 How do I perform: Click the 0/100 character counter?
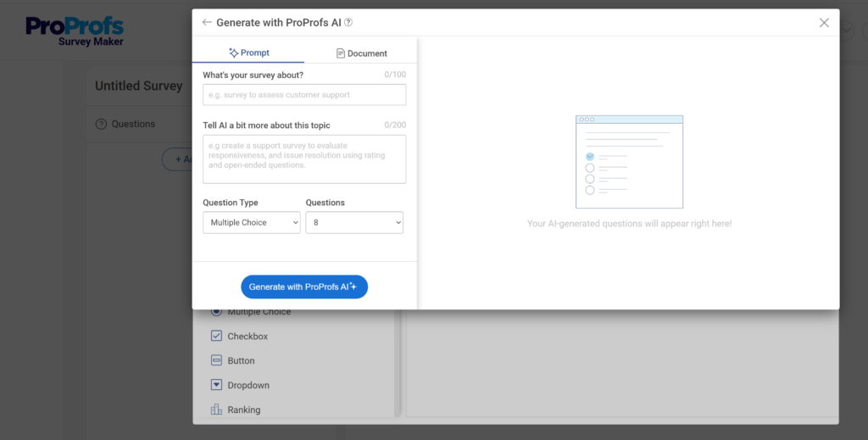click(395, 75)
